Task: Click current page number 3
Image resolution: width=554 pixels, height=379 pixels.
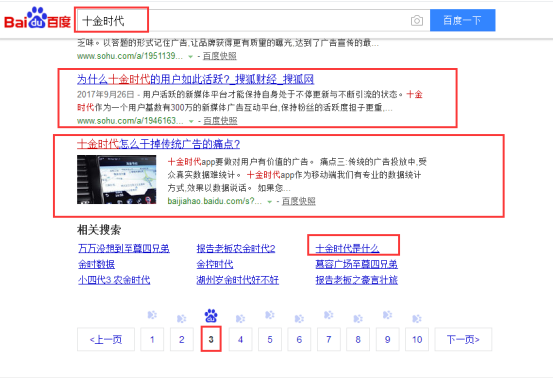Action: pyautogui.click(x=211, y=339)
